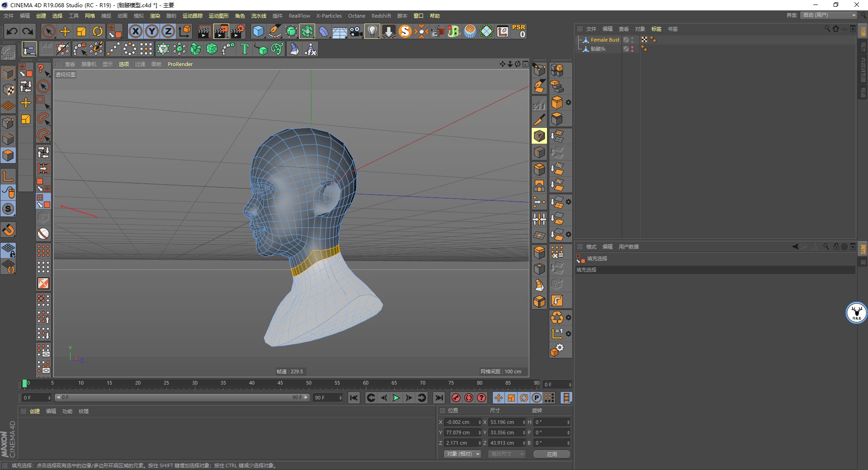Viewport: 868px width, 470px height.
Task: Open the 对象 (相对) coordinate mode dropdown
Action: [462, 454]
